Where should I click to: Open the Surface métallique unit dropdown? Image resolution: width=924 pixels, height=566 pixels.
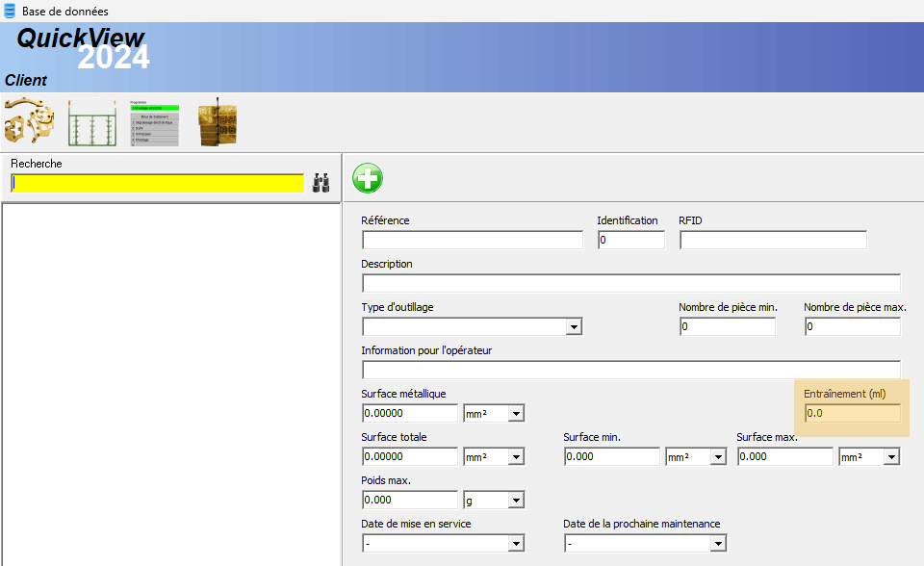tap(516, 414)
